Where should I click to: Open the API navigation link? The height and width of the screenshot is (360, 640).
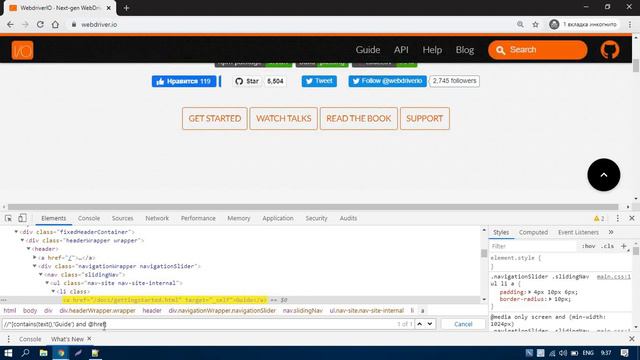tap(401, 50)
